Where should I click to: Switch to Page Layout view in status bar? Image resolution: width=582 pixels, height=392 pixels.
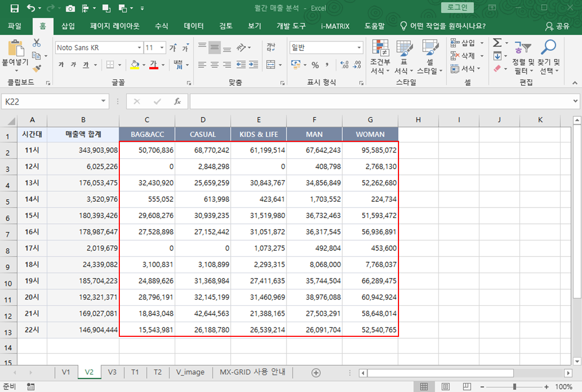(445, 387)
